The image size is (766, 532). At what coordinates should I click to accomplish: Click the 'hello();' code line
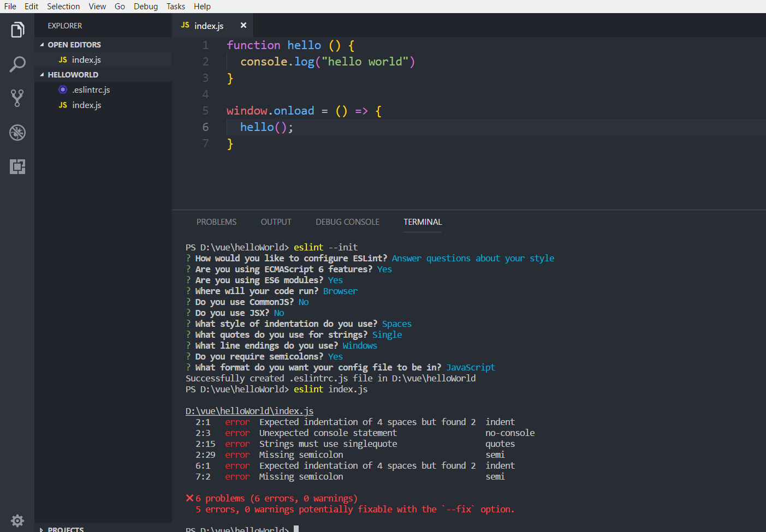[266, 127]
